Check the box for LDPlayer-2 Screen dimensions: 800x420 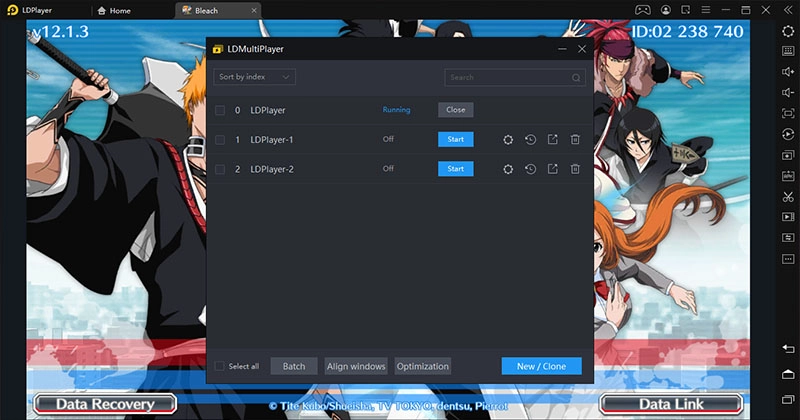[x=220, y=169]
